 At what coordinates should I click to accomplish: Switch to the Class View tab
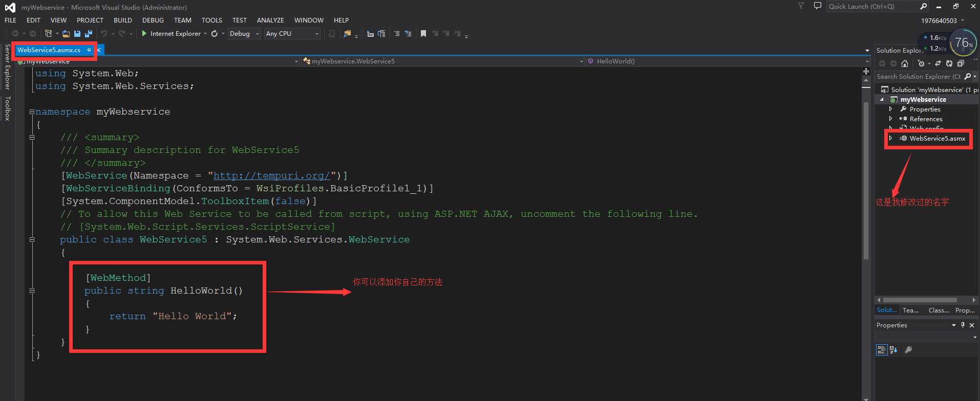939,310
